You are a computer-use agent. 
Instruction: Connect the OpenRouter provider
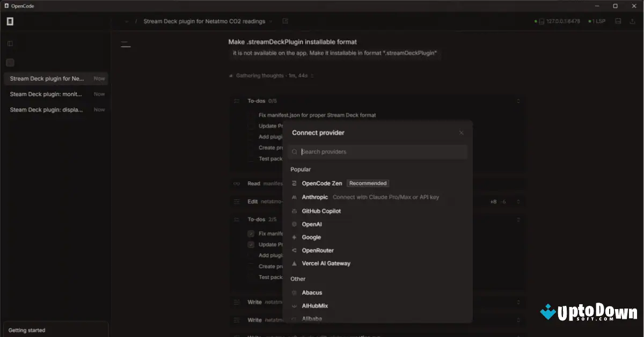pyautogui.click(x=318, y=250)
